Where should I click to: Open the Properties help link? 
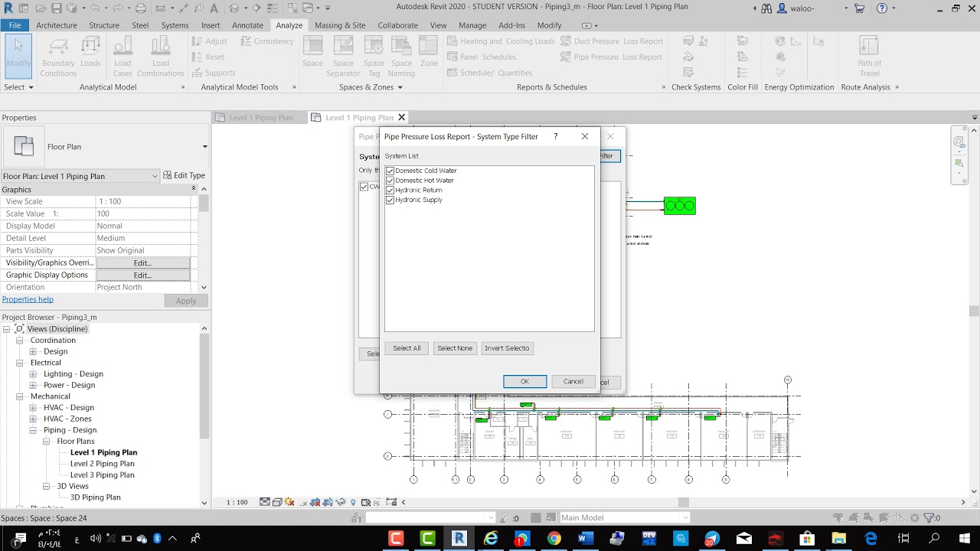point(28,299)
